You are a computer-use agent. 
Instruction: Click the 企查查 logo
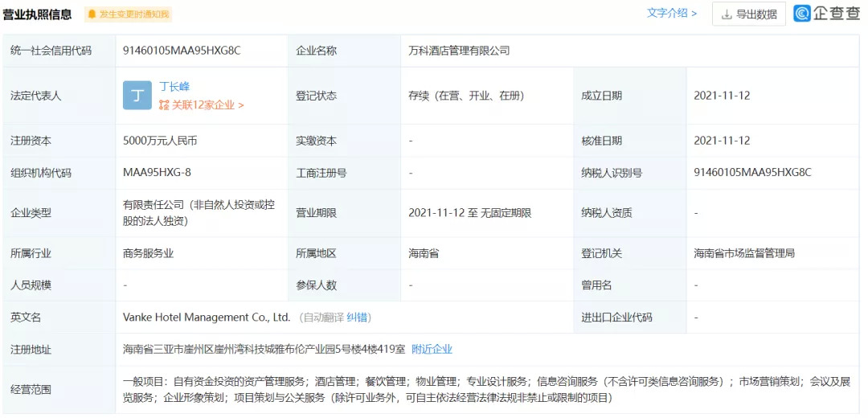click(826, 14)
